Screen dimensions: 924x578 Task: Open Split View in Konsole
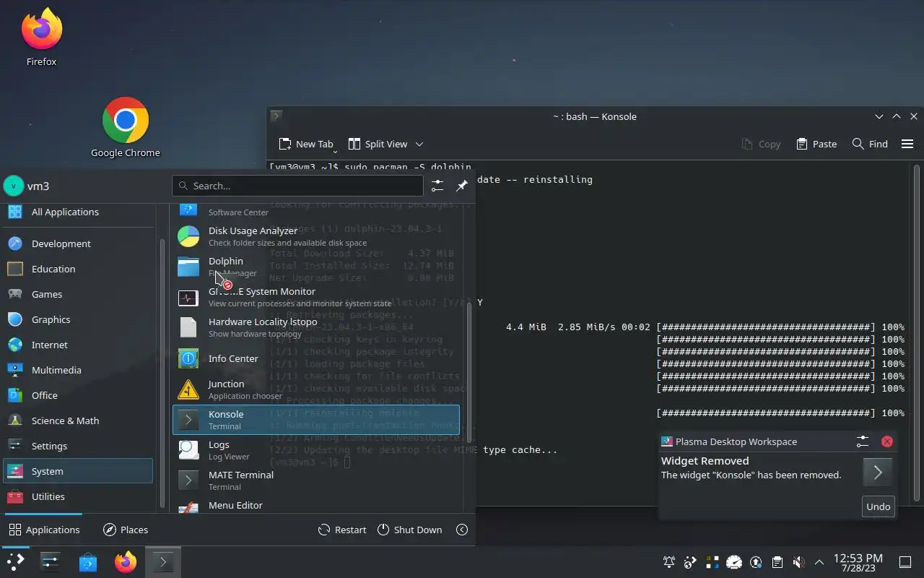tap(378, 144)
